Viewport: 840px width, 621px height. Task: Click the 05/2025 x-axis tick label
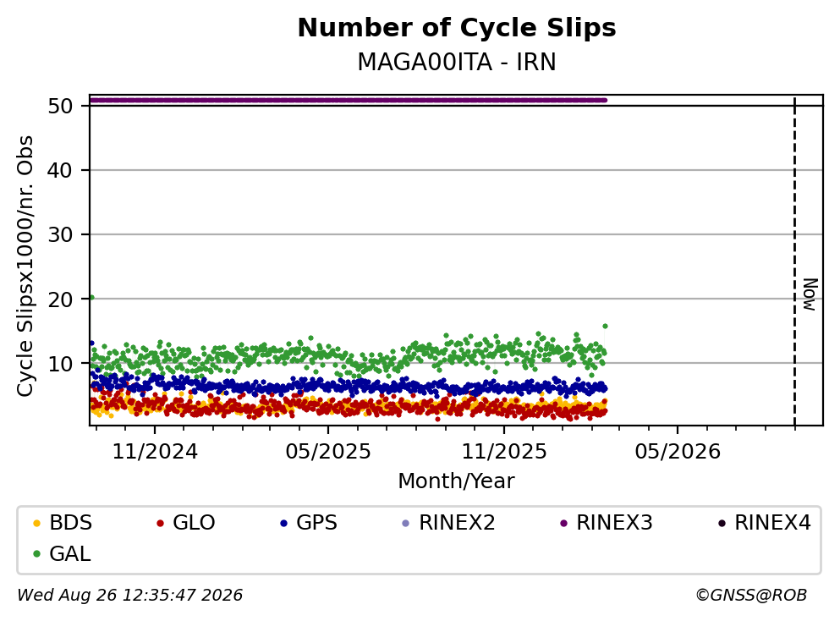click(328, 452)
